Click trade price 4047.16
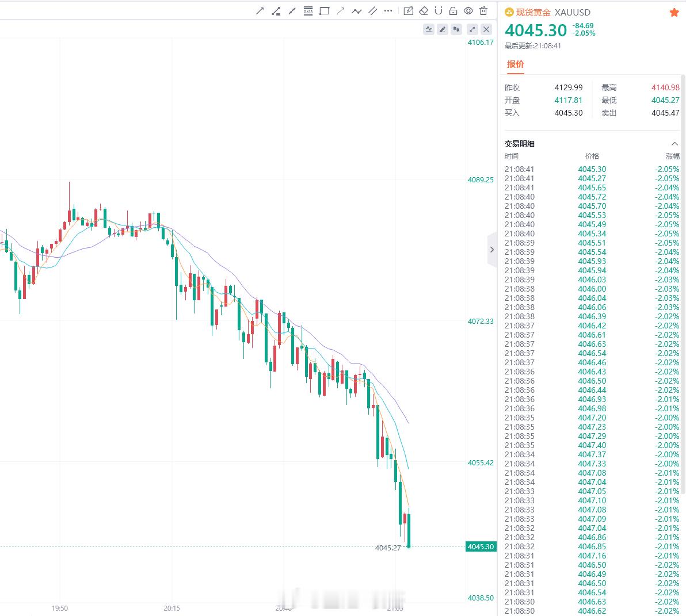Screen dimensions: 686x616 [592, 556]
